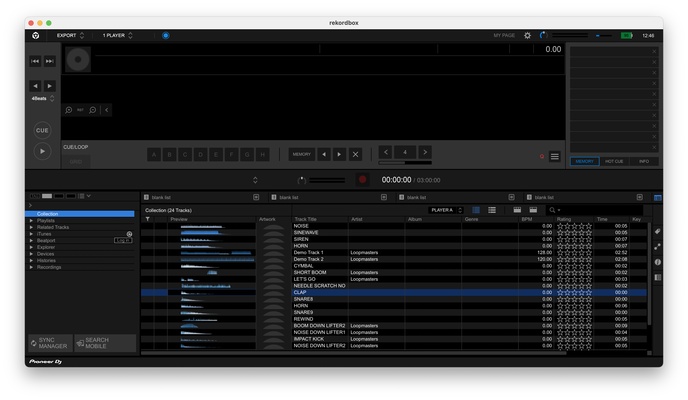Open SEARCH MOBILE
Screen dimensions: 688x400
point(105,343)
